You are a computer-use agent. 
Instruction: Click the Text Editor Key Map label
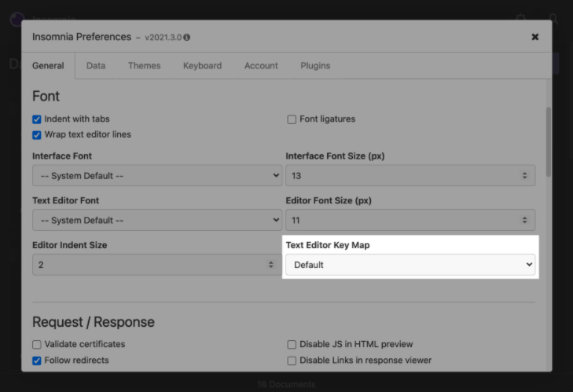pos(328,245)
